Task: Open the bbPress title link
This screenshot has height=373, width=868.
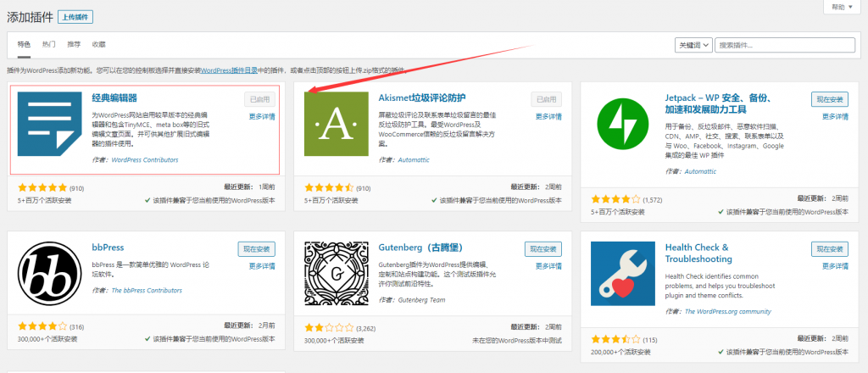Action: click(108, 248)
